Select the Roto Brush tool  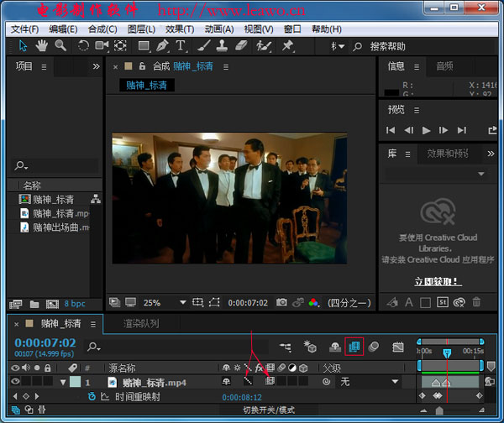coord(264,46)
